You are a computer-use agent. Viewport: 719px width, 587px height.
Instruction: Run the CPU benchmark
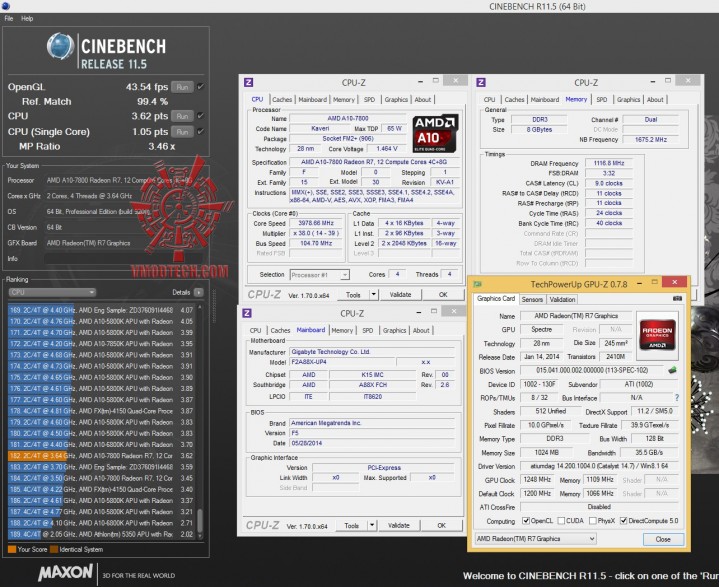click(183, 116)
